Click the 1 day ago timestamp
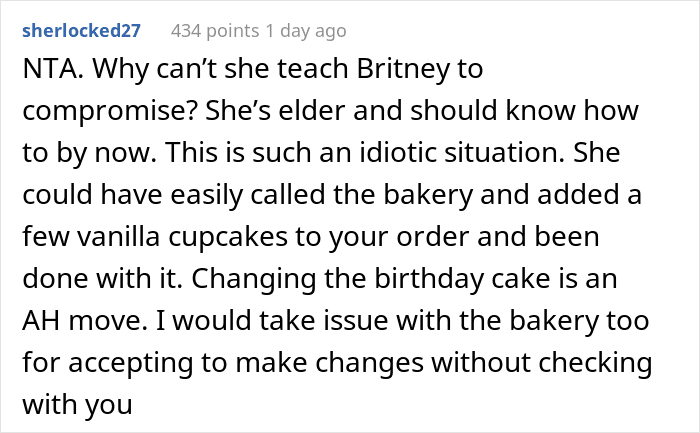This screenshot has width=700, height=433. click(306, 31)
